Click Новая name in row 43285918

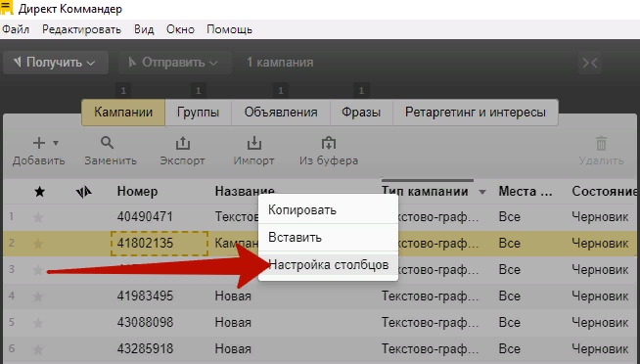point(233,349)
